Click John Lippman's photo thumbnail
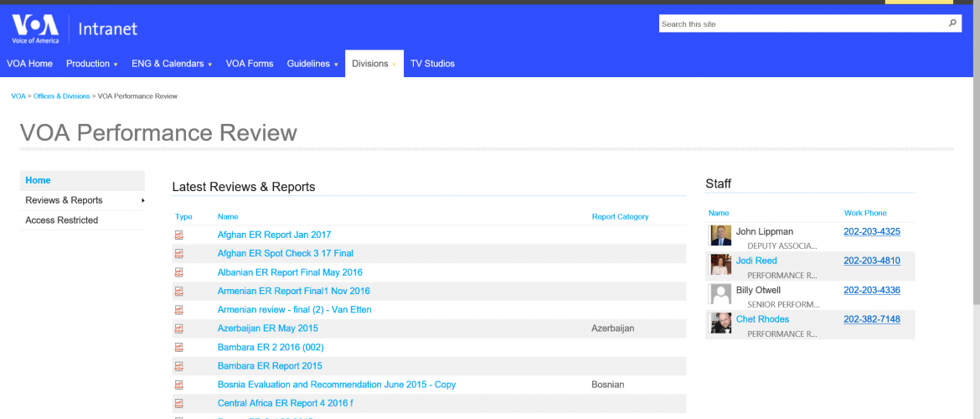The image size is (980, 419). (720, 235)
